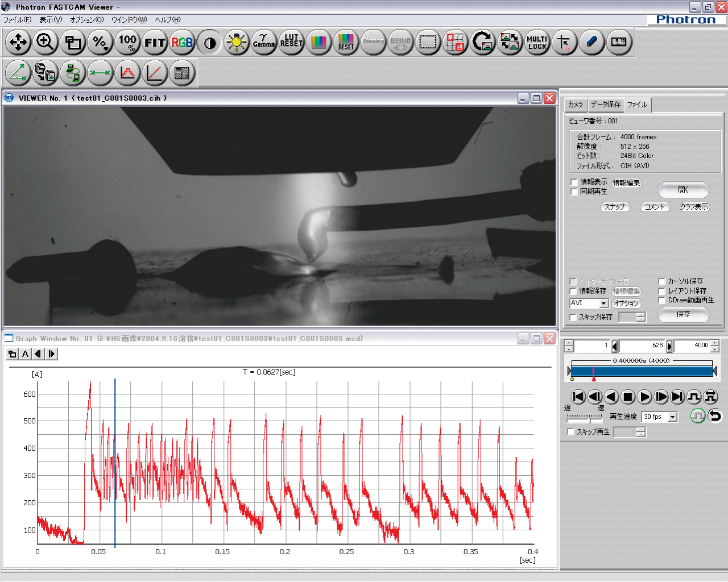Viewport: 728px width, 582px height.
Task: Click the 開く open button
Action: click(x=684, y=190)
